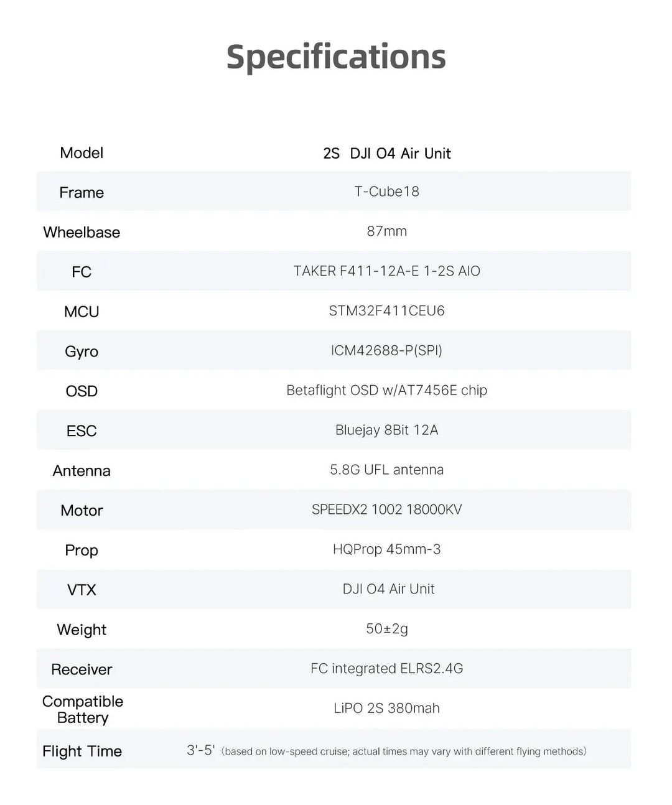The image size is (672, 805).
Task: Select the FC integrated ELRS2.4G text
Action: coord(386,669)
